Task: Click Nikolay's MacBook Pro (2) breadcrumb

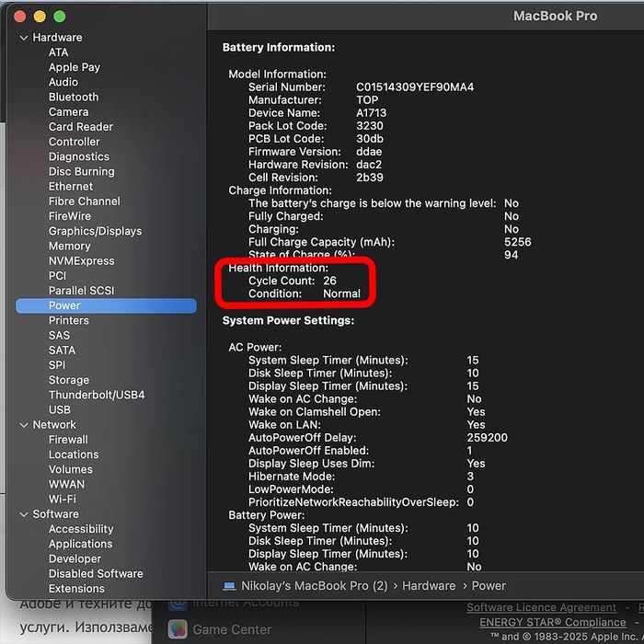Action: [x=315, y=586]
